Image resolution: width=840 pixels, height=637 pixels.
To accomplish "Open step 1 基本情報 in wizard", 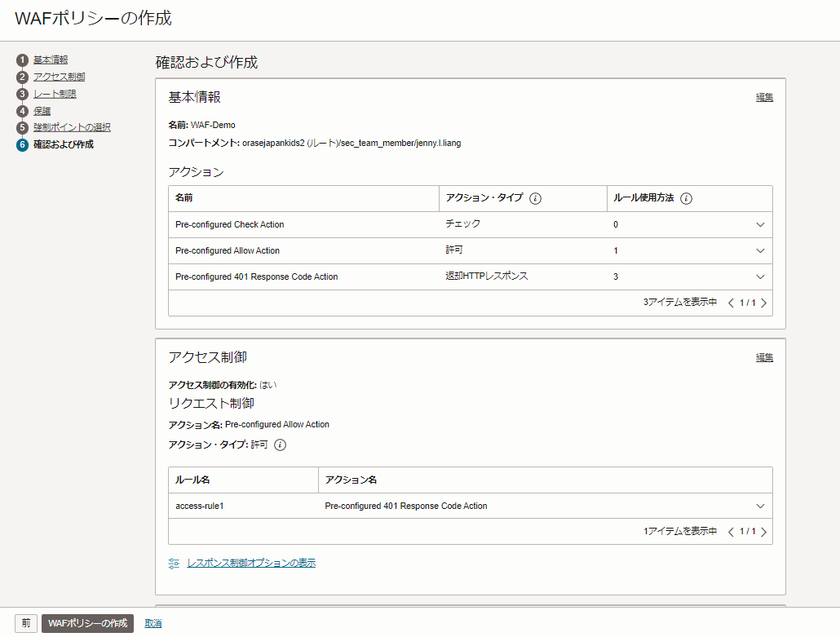I will [51, 60].
